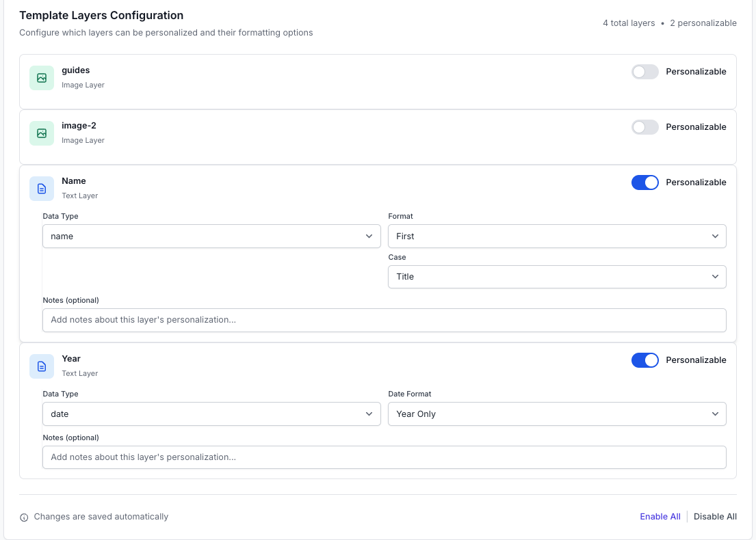Expand the Case dropdown showing Title

(x=557, y=277)
